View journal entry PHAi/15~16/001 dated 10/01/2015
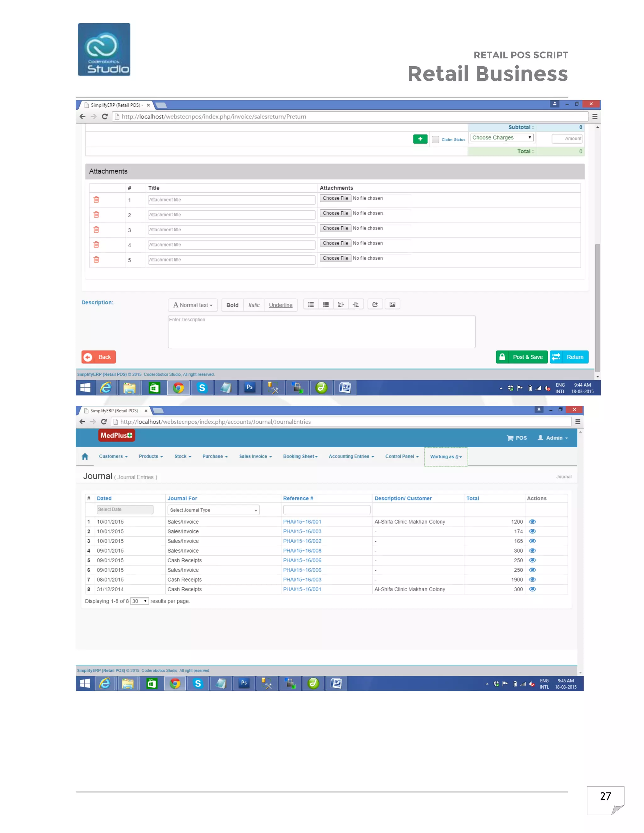Screen dimensions: 644x833 (533, 521)
